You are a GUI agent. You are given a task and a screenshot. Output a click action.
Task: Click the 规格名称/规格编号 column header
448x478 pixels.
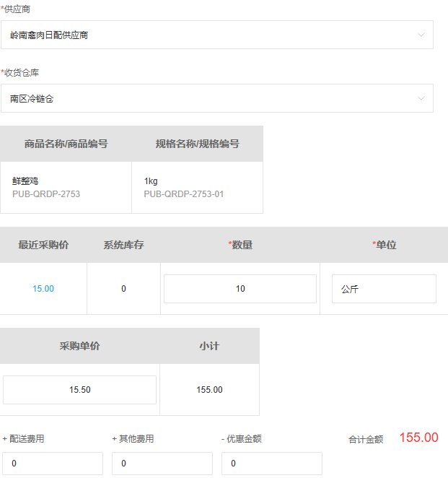(198, 144)
